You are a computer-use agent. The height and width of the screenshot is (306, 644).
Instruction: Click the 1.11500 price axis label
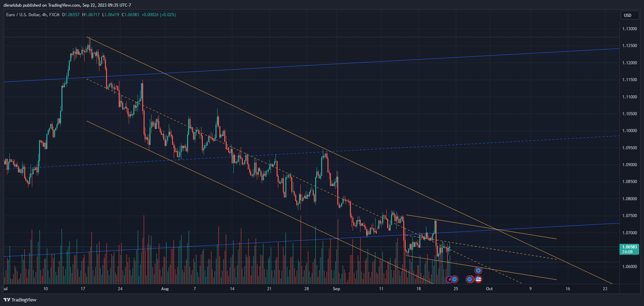(x=629, y=80)
